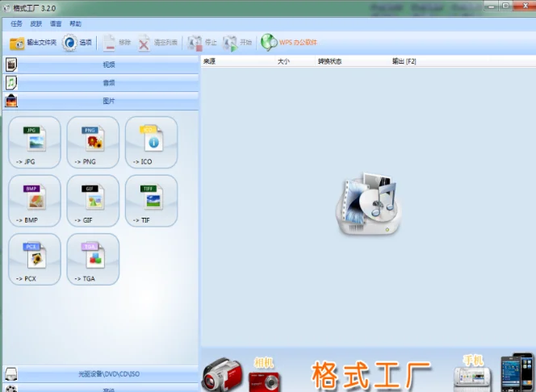Click the Format Factory logo in task area
The image size is (536, 392).
click(x=368, y=204)
